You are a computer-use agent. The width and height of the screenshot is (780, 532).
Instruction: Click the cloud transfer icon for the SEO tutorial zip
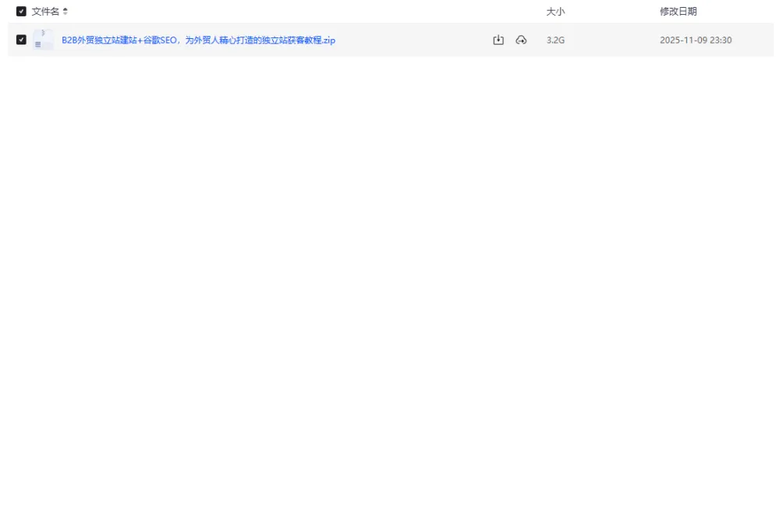[x=521, y=39]
